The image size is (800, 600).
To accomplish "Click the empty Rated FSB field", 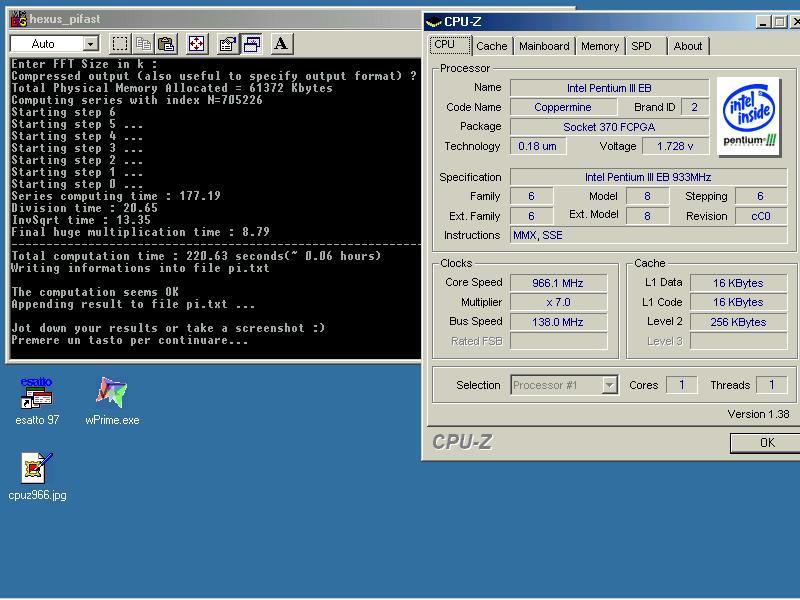I will click(558, 341).
